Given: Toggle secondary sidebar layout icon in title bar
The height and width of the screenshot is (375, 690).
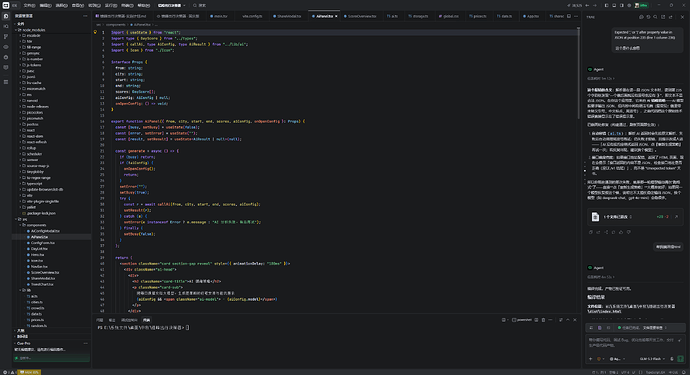Looking at the screenshot, I should [x=621, y=5].
